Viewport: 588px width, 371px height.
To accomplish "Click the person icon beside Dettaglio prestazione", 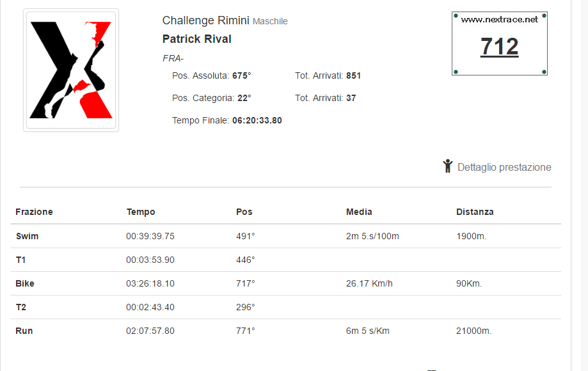I will (x=447, y=166).
